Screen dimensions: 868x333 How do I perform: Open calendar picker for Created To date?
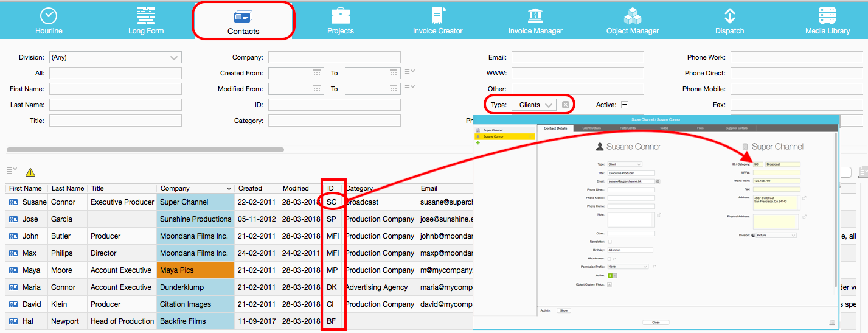click(394, 73)
